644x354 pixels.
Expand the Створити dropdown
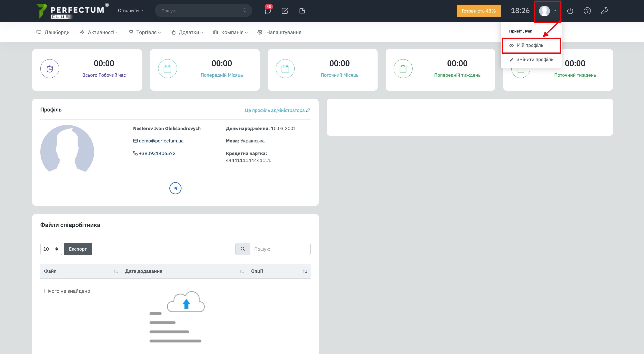130,11
